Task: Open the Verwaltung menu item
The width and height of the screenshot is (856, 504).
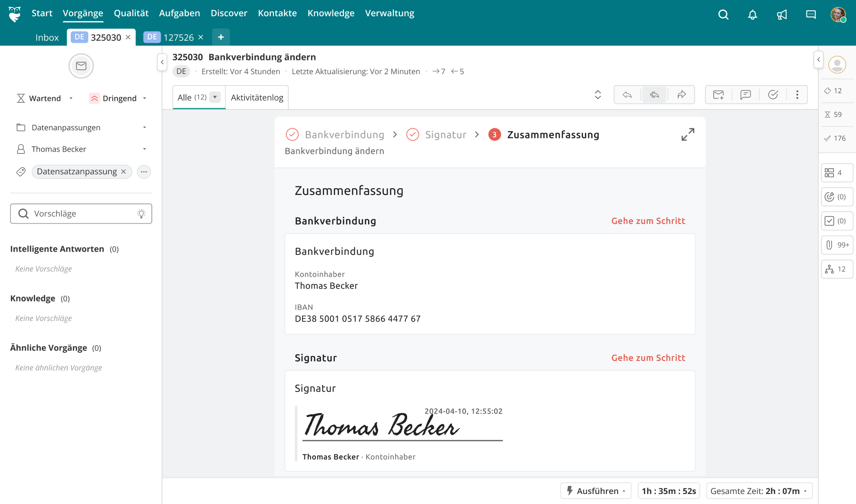Action: pos(389,13)
